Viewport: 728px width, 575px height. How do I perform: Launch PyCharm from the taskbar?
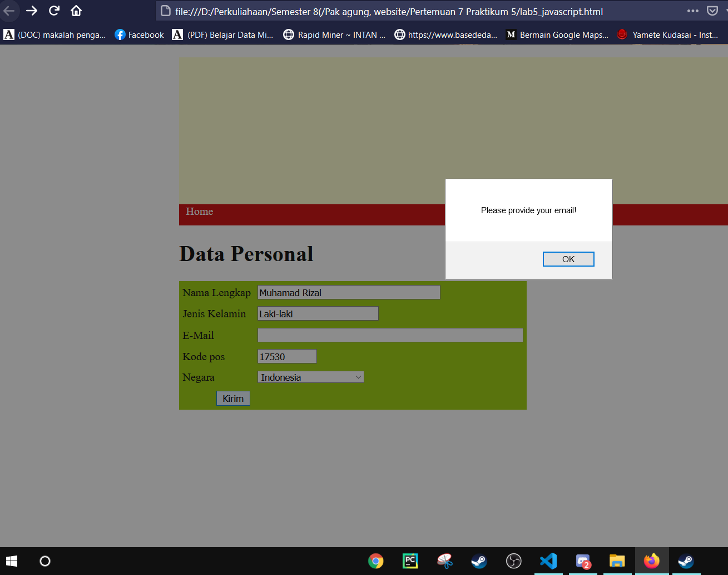[x=410, y=561]
